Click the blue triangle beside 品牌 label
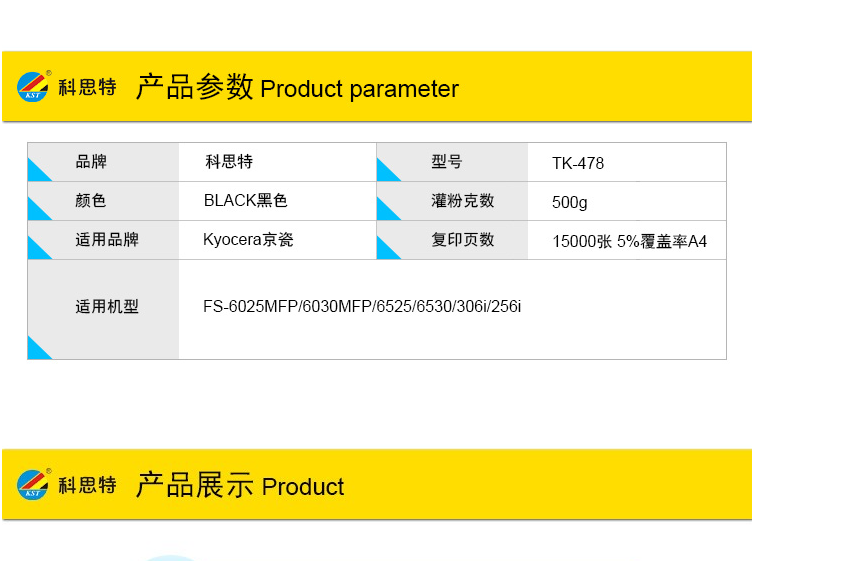860x561 pixels. coord(39,170)
